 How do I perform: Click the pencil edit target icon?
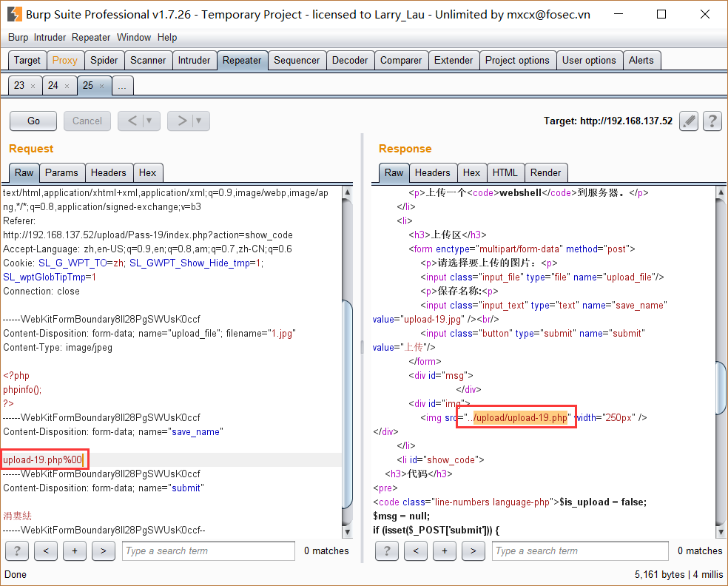point(689,121)
